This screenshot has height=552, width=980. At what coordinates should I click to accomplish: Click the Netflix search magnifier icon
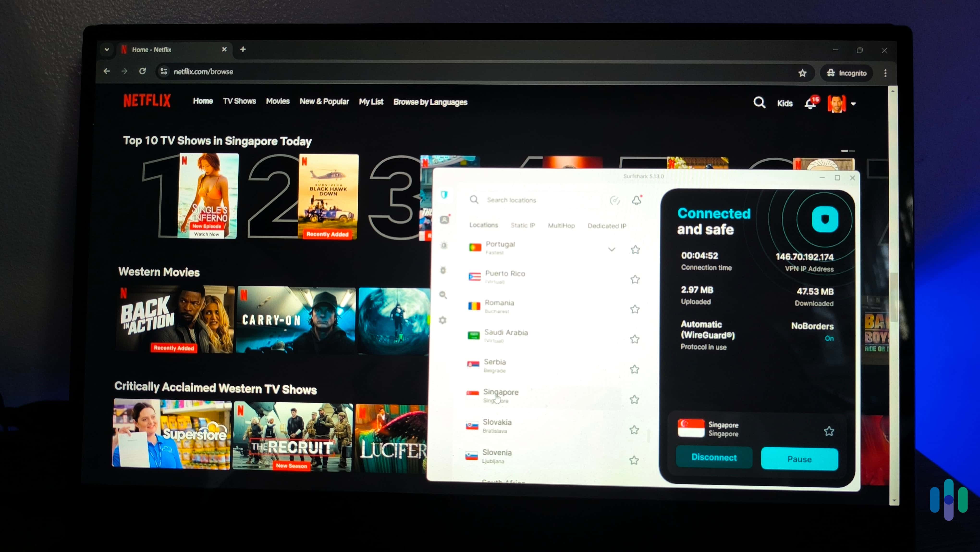click(x=759, y=102)
